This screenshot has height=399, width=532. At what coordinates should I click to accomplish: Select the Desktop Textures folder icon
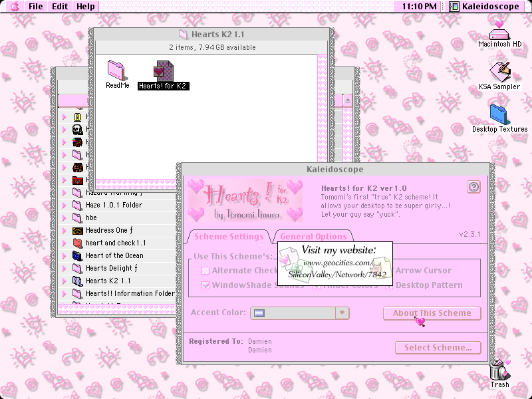499,114
